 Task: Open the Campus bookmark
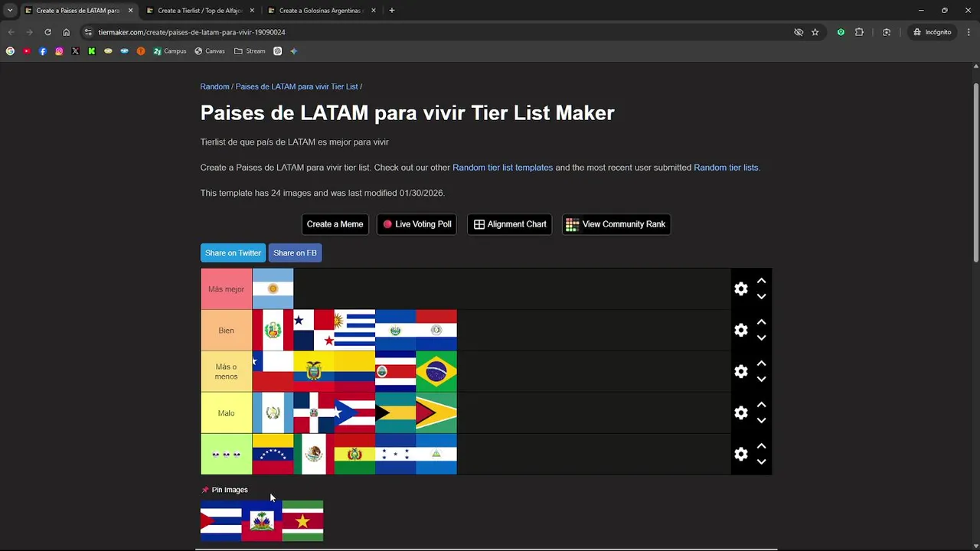coord(169,51)
